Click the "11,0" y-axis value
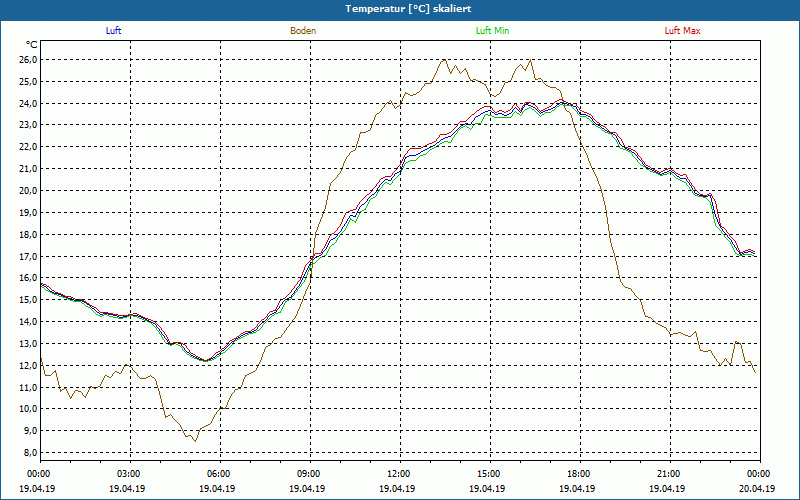Image resolution: width=800 pixels, height=500 pixels. coord(29,388)
